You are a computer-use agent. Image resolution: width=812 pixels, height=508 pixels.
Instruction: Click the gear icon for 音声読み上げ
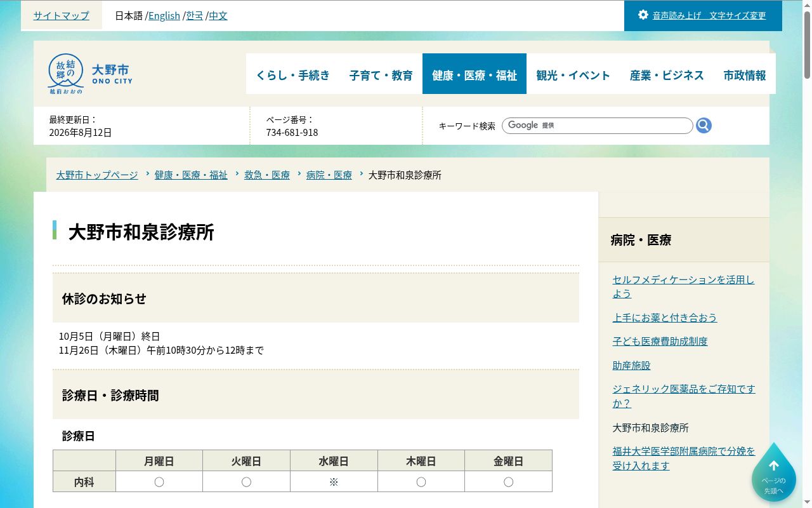point(643,15)
